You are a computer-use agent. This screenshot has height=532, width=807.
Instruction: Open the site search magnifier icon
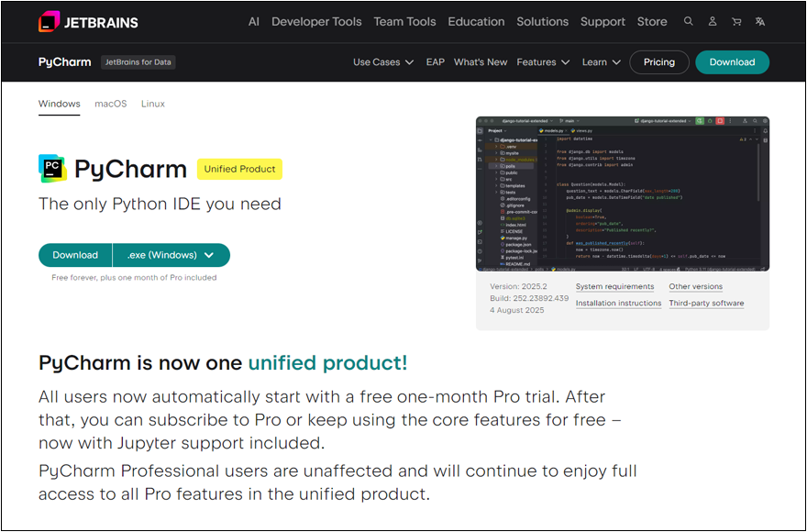688,22
